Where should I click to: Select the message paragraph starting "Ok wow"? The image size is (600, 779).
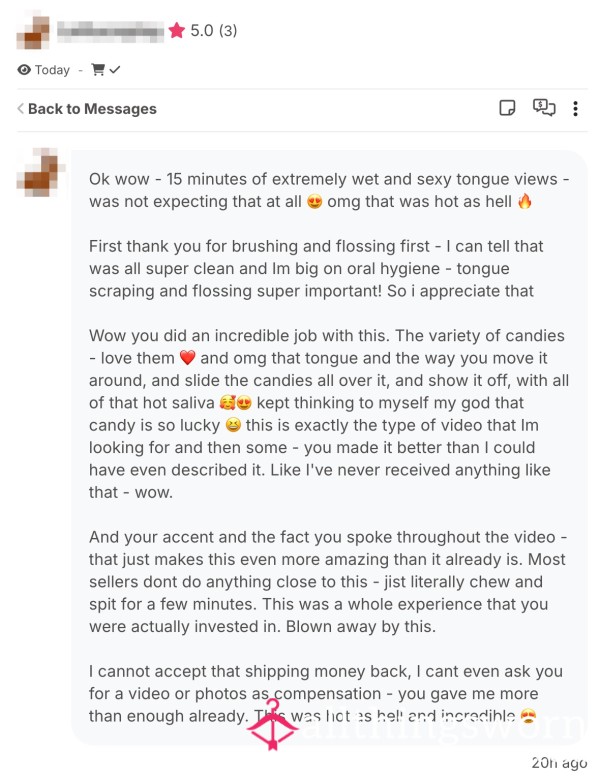(330, 190)
